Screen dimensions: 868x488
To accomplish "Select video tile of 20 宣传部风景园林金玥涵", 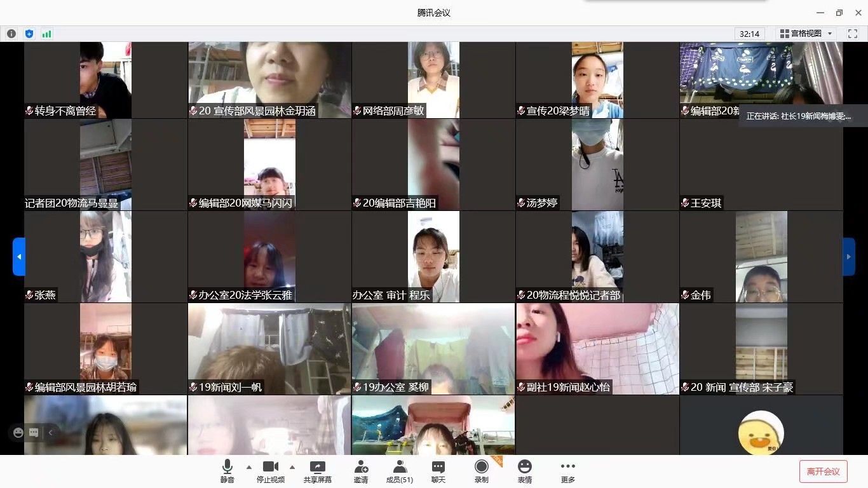I will point(269,80).
